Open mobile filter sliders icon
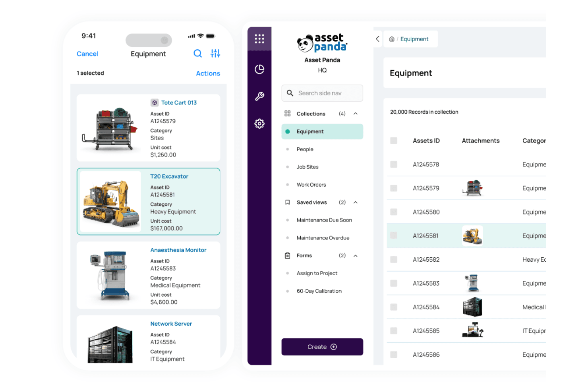The image size is (588, 392). pyautogui.click(x=215, y=53)
